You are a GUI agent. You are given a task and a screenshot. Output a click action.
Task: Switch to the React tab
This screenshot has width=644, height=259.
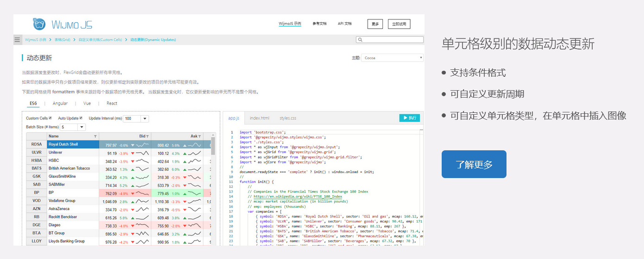click(x=112, y=104)
